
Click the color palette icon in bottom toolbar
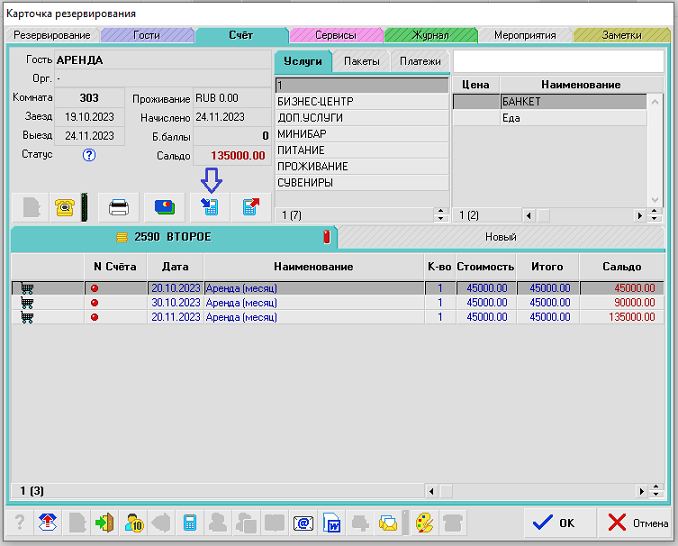coord(423,522)
